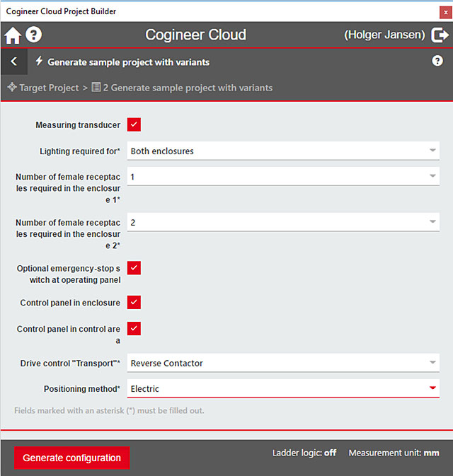The height and width of the screenshot is (476, 453).
Task: Expand the Positioning method dropdown
Action: (432, 388)
